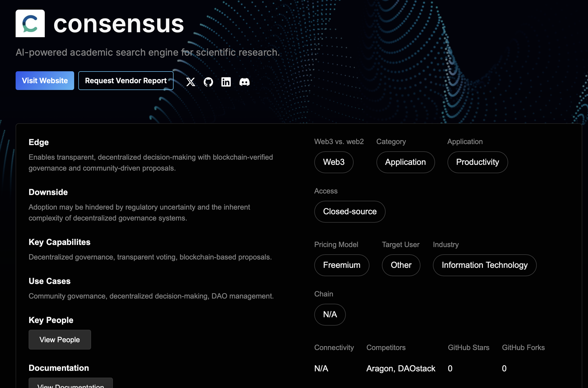Viewport: 588px width, 388px height.
Task: Open View Documentation
Action: point(71,386)
